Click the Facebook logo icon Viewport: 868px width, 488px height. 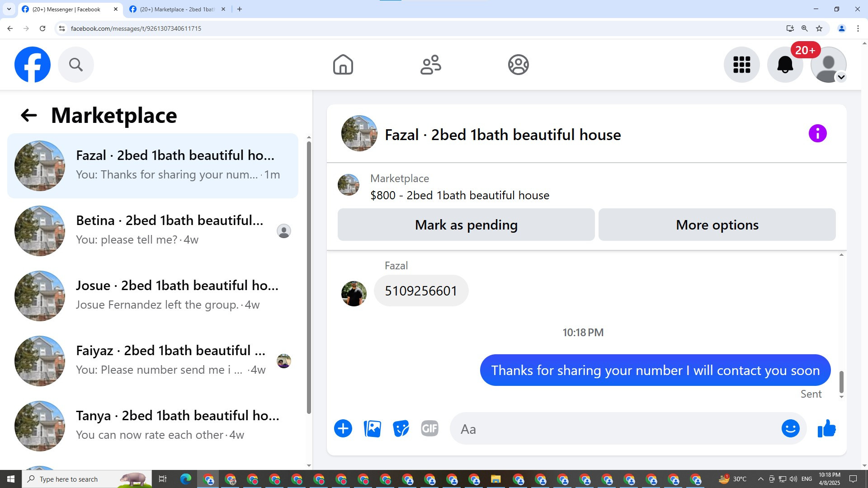coord(32,65)
